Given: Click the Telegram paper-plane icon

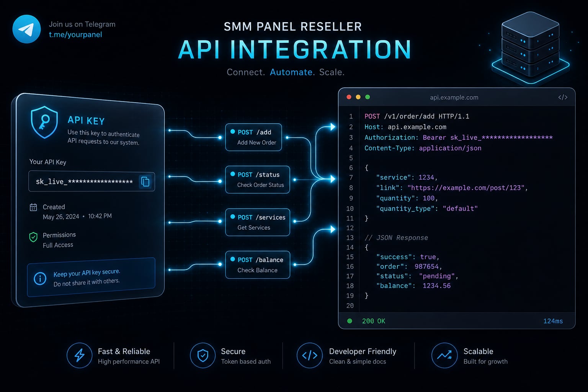Looking at the screenshot, I should (x=27, y=29).
